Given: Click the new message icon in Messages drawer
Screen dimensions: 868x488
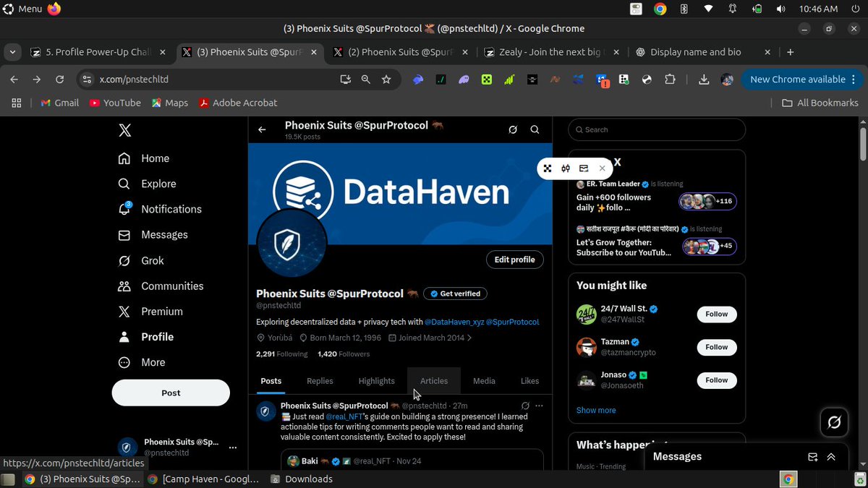Looking at the screenshot, I should pyautogui.click(x=812, y=457).
